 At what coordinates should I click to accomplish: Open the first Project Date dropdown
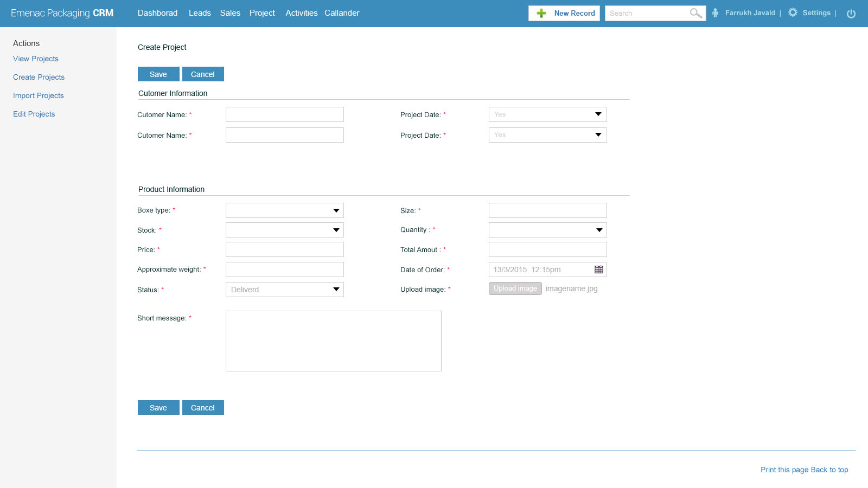pyautogui.click(x=547, y=114)
